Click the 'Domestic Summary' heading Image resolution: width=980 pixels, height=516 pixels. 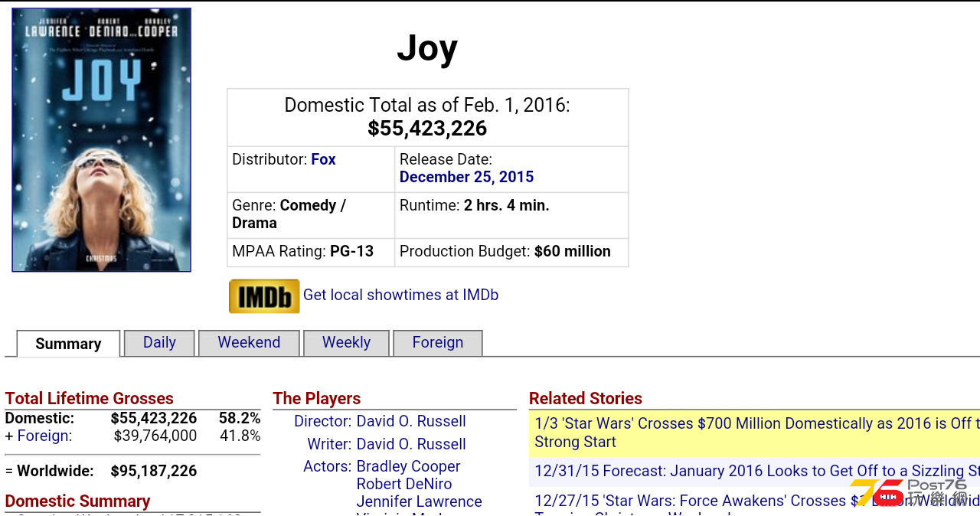click(77, 501)
